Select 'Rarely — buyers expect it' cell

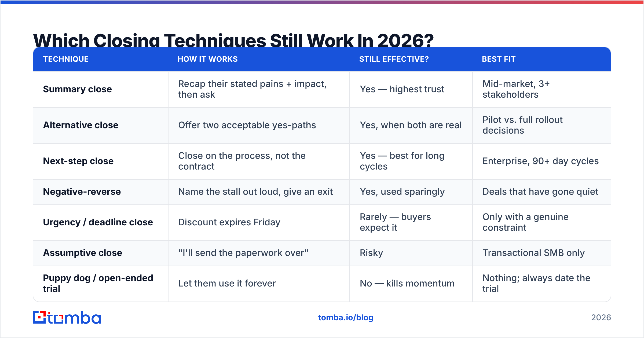click(x=411, y=222)
